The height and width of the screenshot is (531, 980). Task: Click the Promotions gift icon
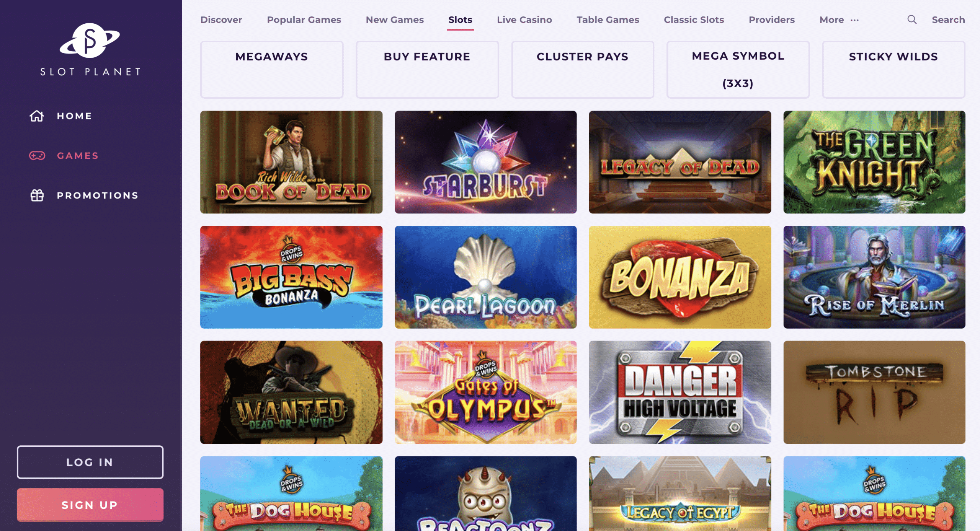click(37, 195)
